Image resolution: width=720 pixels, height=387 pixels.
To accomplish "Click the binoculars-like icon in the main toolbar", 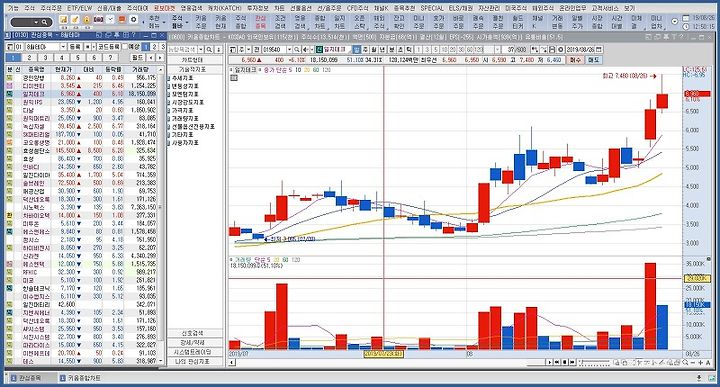I will pyautogui.click(x=98, y=20).
